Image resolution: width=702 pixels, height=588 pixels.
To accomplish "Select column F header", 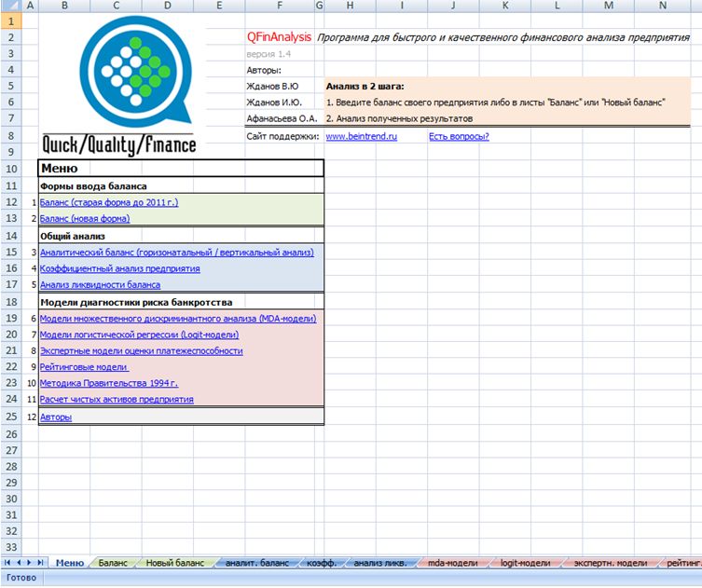I will point(280,6).
